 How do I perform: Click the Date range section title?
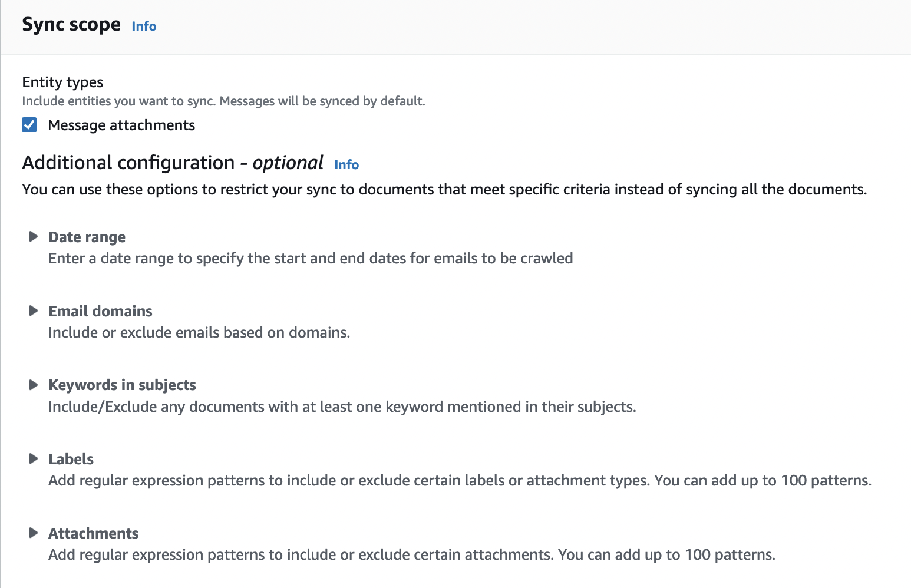pyautogui.click(x=87, y=237)
